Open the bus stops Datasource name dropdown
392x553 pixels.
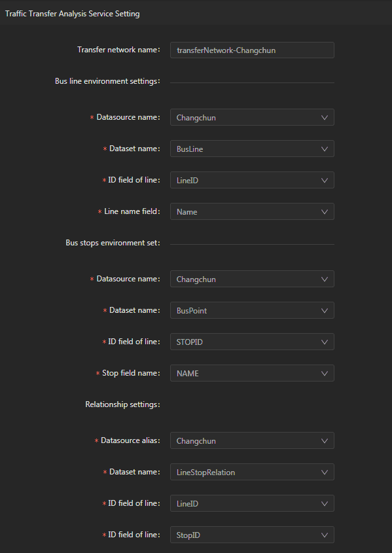pyautogui.click(x=252, y=279)
